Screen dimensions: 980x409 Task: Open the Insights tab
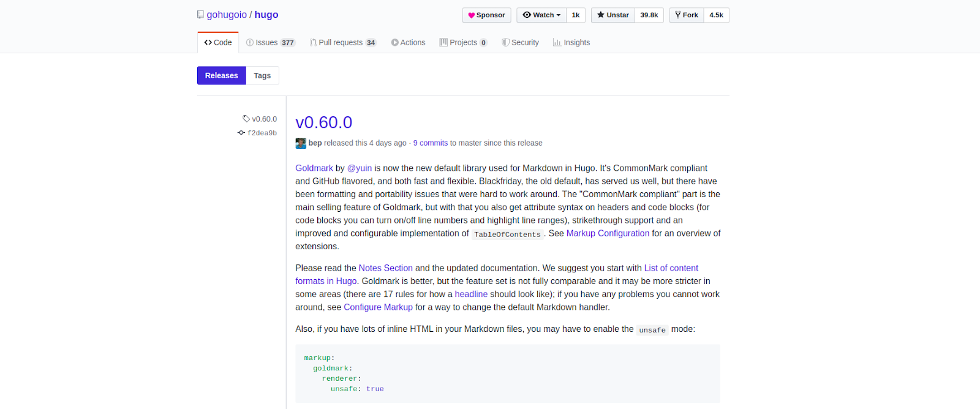pyautogui.click(x=571, y=42)
